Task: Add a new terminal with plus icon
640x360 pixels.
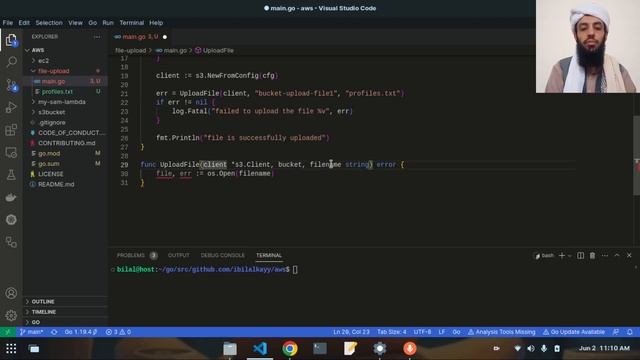Action: (562, 256)
